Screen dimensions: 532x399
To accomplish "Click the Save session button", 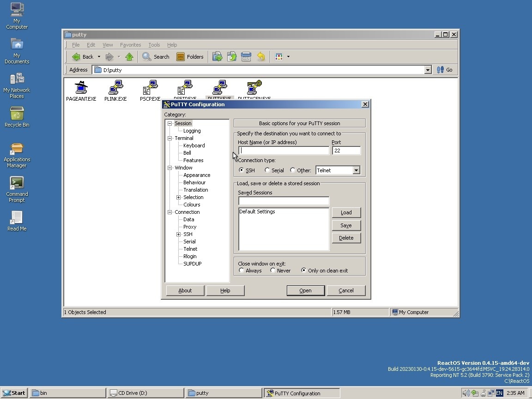I will [x=346, y=225].
